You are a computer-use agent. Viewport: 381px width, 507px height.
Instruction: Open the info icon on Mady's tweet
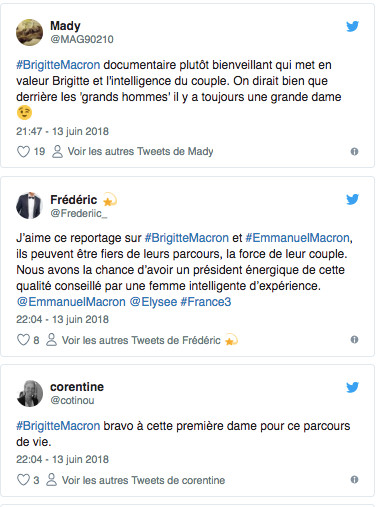click(x=354, y=152)
